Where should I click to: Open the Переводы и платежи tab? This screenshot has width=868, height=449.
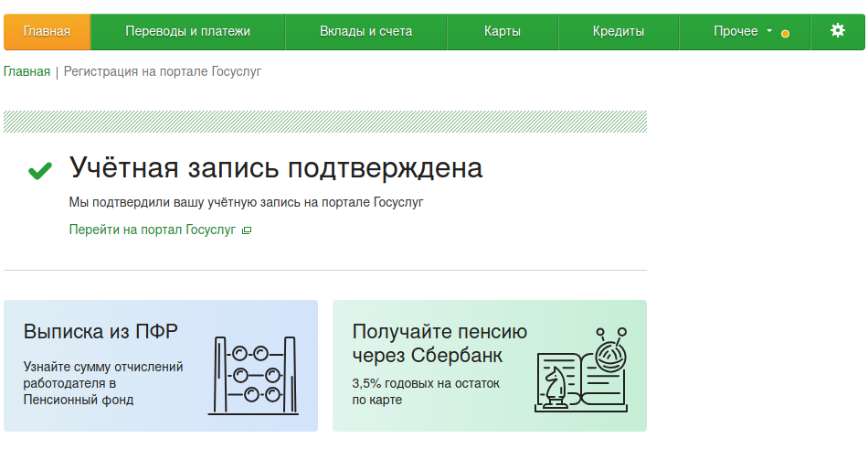[187, 31]
